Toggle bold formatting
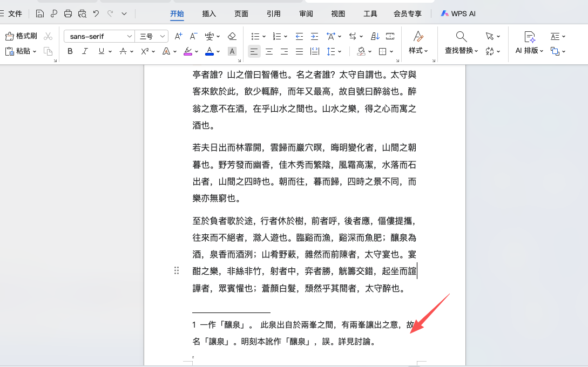Screen dimensions: 588x367 click(x=69, y=51)
